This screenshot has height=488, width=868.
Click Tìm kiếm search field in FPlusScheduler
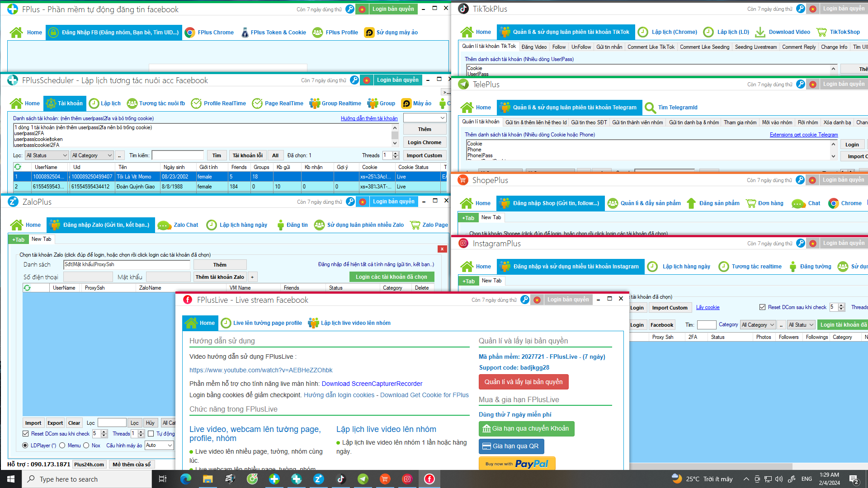point(178,155)
